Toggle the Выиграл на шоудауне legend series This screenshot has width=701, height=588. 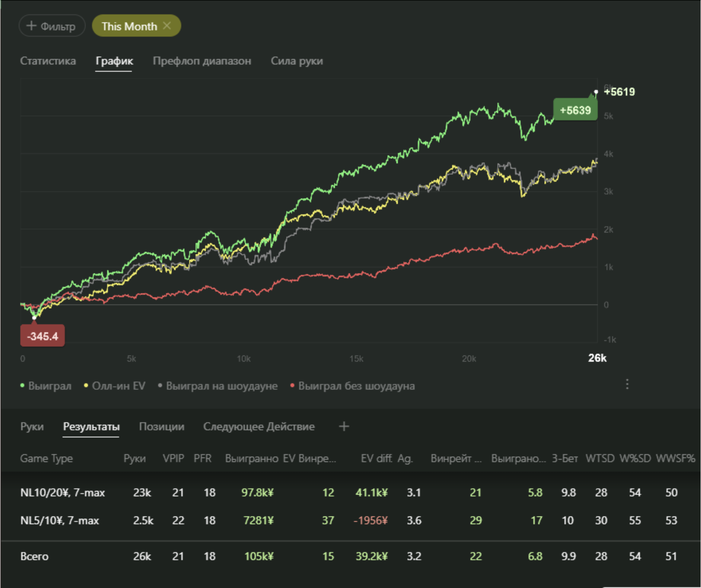tap(217, 386)
